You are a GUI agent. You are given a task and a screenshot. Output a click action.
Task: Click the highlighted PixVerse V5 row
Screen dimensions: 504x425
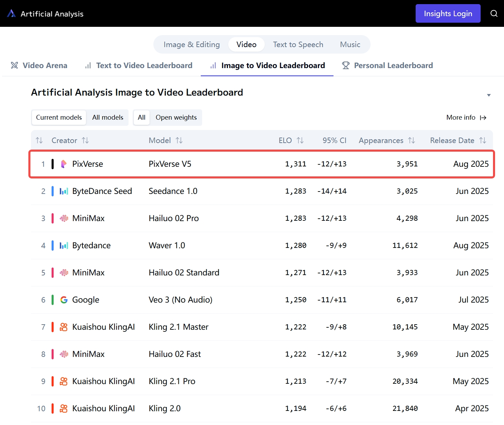[x=241, y=164]
